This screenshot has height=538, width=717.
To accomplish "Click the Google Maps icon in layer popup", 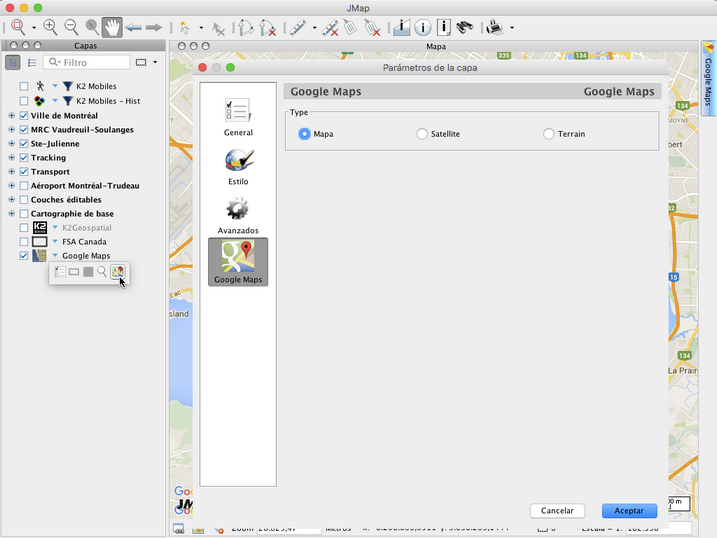I will [118, 272].
